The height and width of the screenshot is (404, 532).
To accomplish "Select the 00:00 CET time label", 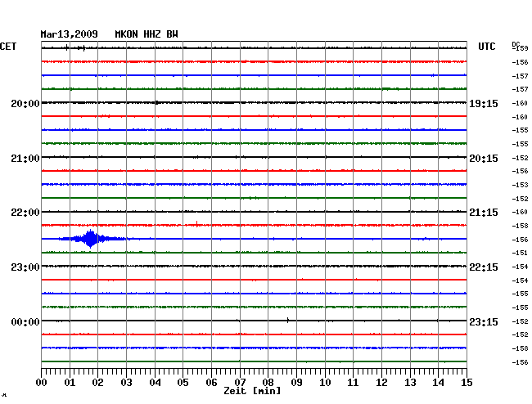I will (x=25, y=321).
